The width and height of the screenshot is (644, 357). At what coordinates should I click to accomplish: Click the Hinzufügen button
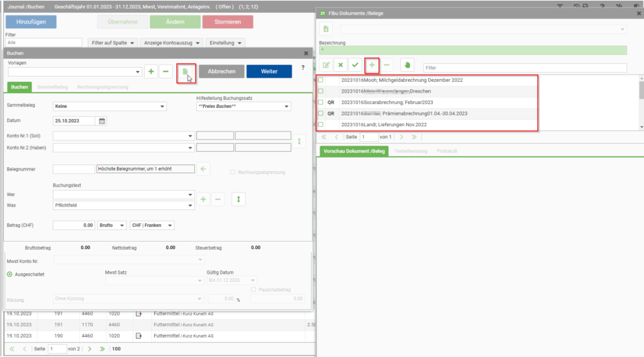coord(31,21)
